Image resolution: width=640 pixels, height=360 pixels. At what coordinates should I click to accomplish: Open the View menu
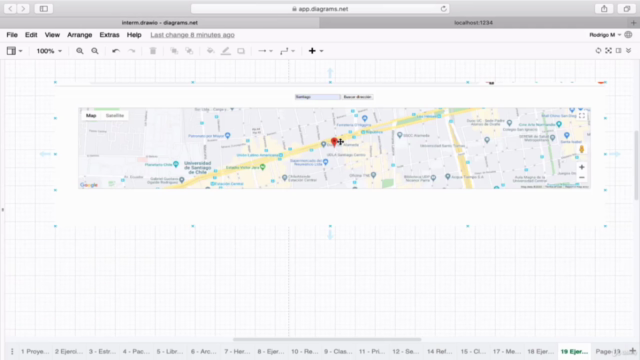pos(52,35)
